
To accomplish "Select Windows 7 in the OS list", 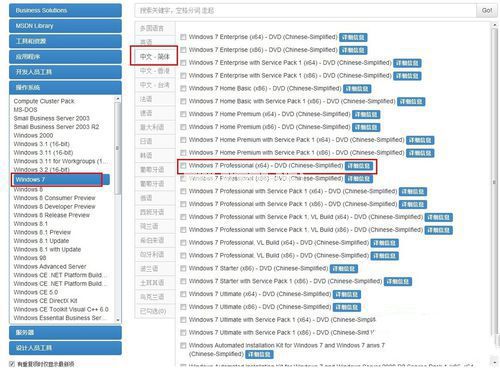I will [x=57, y=180].
